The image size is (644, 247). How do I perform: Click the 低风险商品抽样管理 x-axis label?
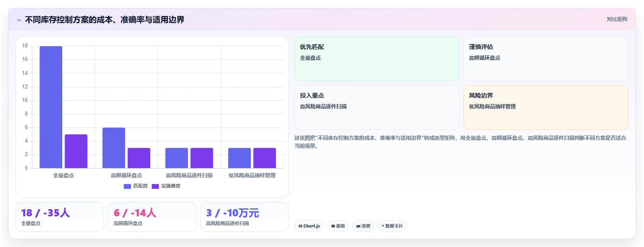pyautogui.click(x=252, y=175)
